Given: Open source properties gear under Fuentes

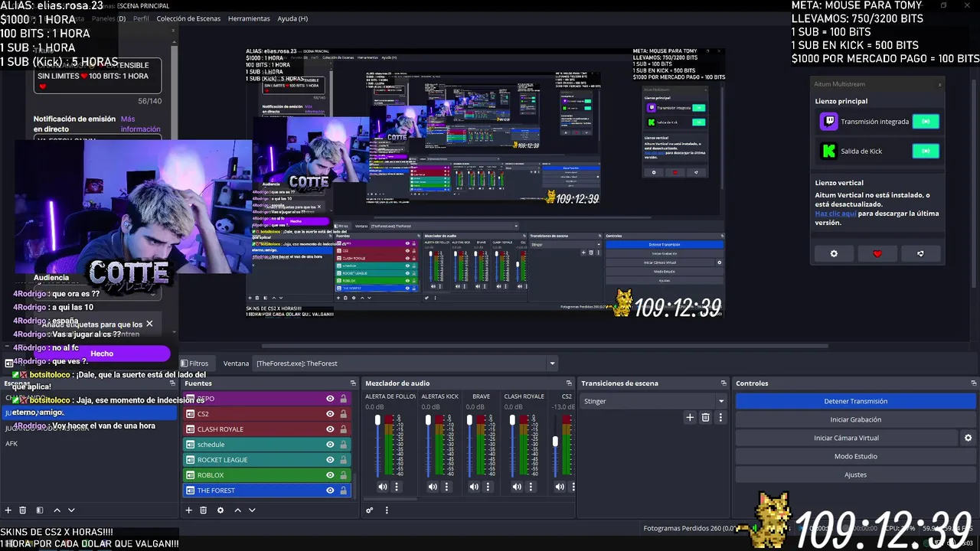Looking at the screenshot, I should point(220,510).
